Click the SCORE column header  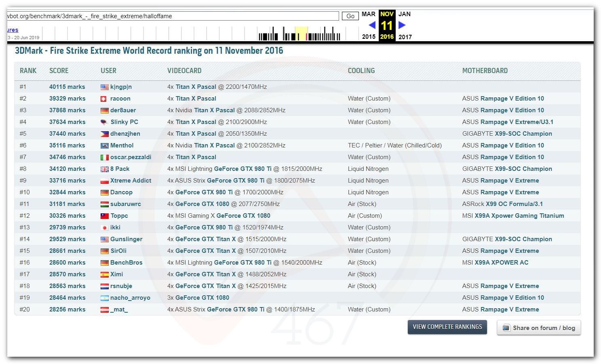pos(59,71)
